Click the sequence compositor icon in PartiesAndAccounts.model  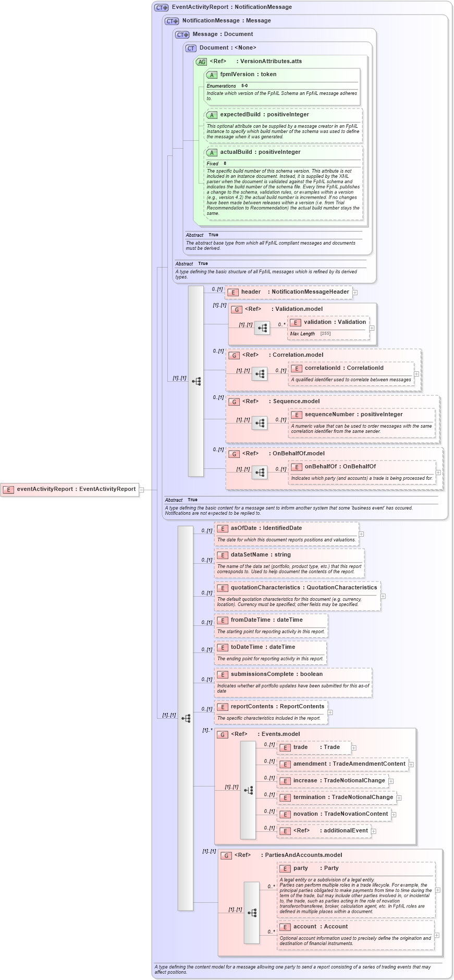[x=252, y=913]
